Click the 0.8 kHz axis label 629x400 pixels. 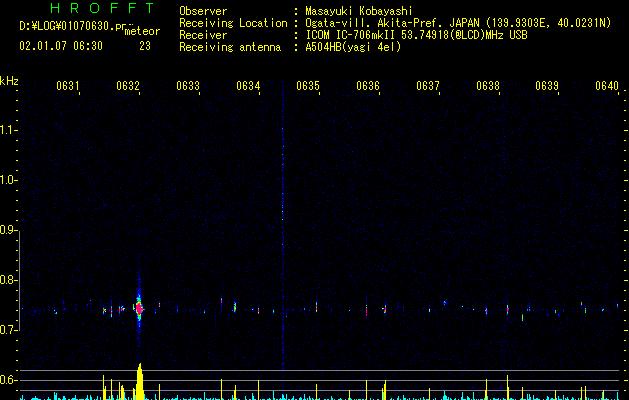7,280
